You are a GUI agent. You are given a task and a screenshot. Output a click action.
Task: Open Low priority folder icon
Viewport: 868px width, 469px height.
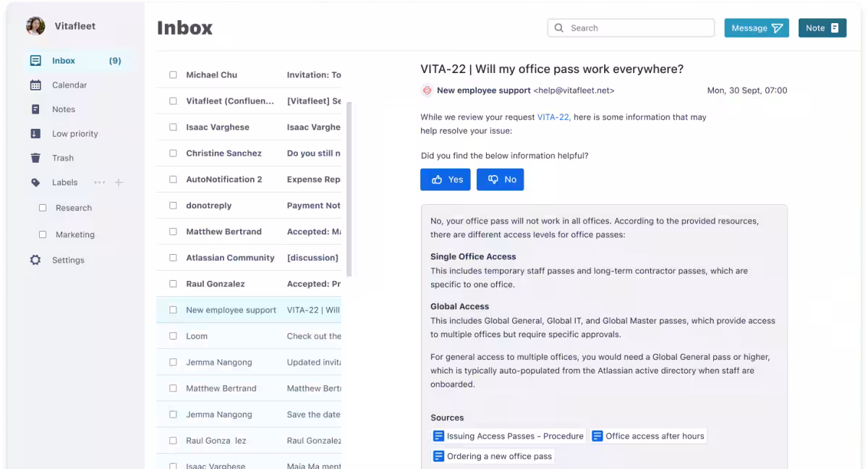tap(35, 134)
